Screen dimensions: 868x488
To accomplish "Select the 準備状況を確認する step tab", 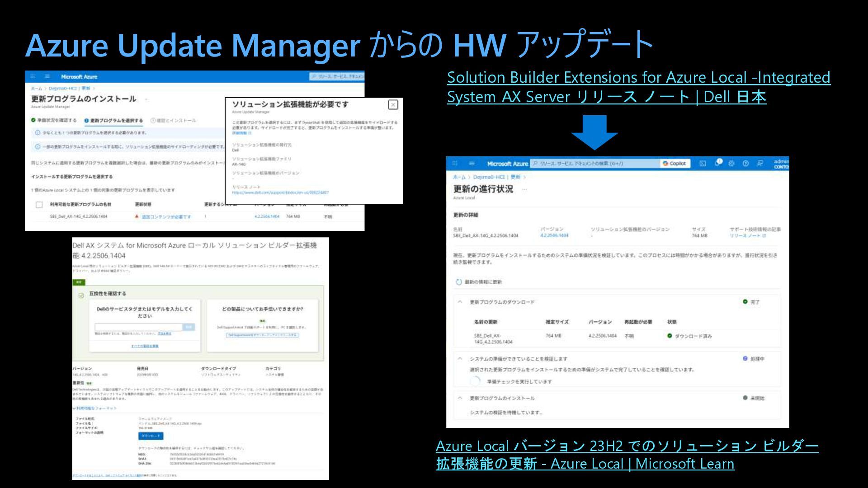I will pos(54,120).
